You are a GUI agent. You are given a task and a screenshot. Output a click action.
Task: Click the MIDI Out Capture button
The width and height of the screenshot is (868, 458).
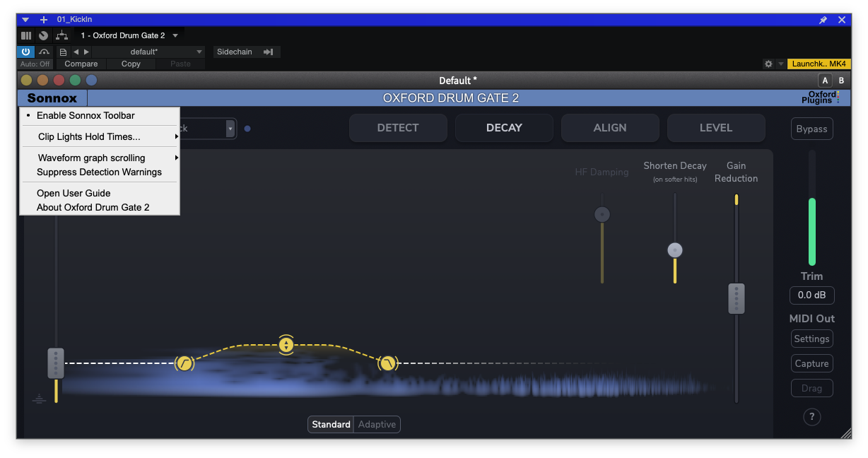click(811, 363)
